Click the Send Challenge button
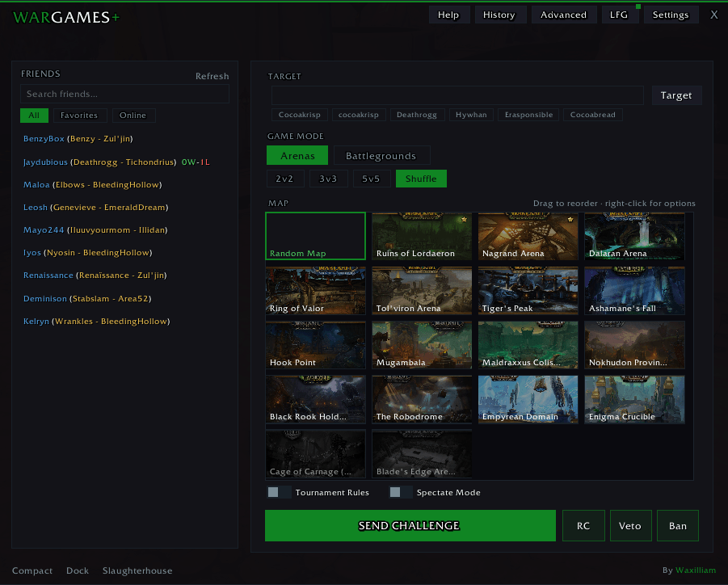Image resolution: width=728 pixels, height=585 pixels. coord(410,525)
